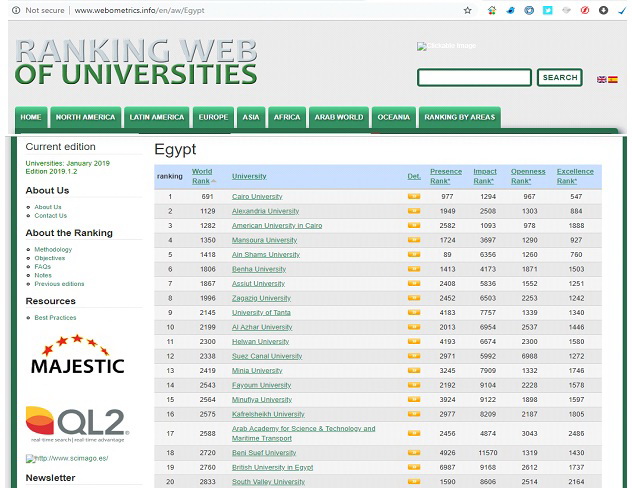Open the ARAB WORLD tab
Image resolution: width=632 pixels, height=488 pixels.
(x=339, y=117)
